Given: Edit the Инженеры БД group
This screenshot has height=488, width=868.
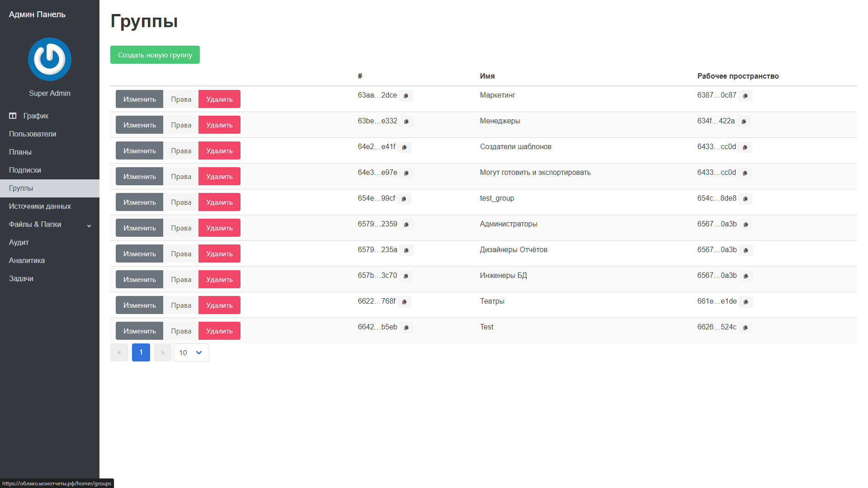Looking at the screenshot, I should 139,279.
